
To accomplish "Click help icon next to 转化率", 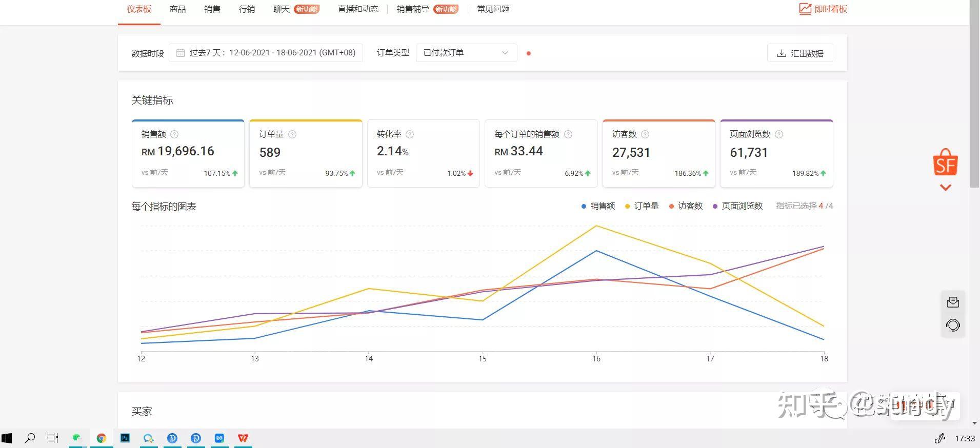I will tap(410, 134).
